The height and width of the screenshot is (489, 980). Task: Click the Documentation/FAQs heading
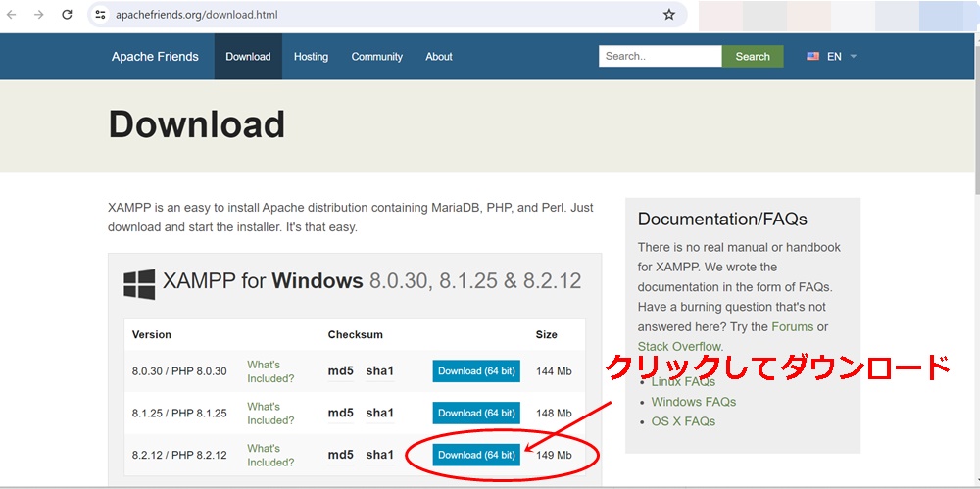point(722,219)
